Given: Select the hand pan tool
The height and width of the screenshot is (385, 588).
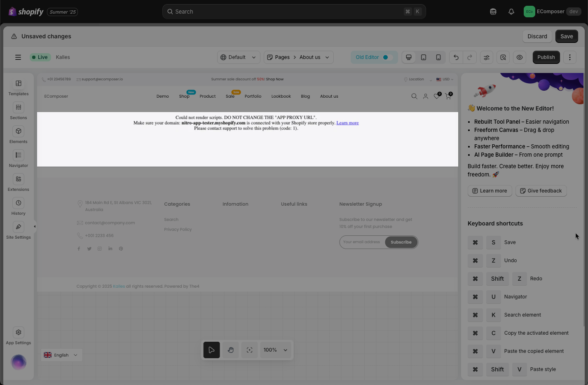Looking at the screenshot, I should coord(231,350).
